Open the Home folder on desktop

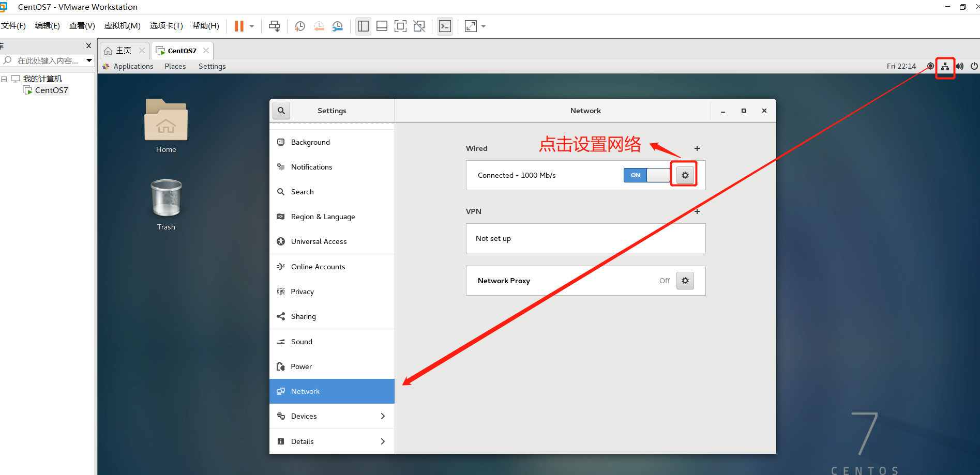click(x=166, y=126)
